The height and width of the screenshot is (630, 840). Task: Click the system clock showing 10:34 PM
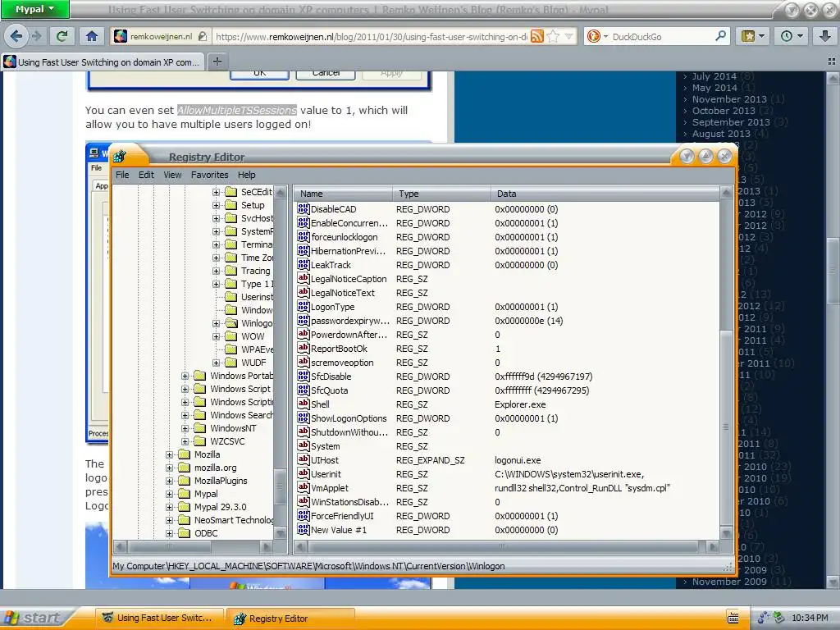[810, 618]
